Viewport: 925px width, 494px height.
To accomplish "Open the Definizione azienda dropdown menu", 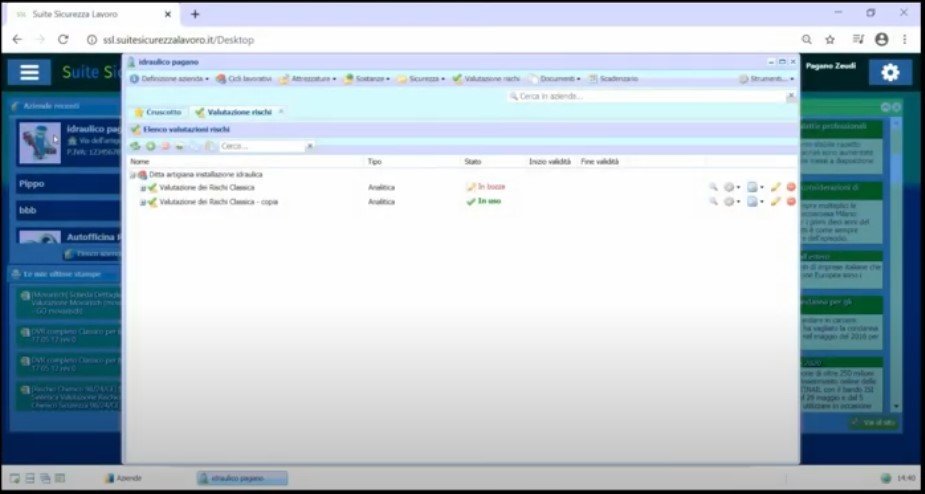I will [x=169, y=78].
